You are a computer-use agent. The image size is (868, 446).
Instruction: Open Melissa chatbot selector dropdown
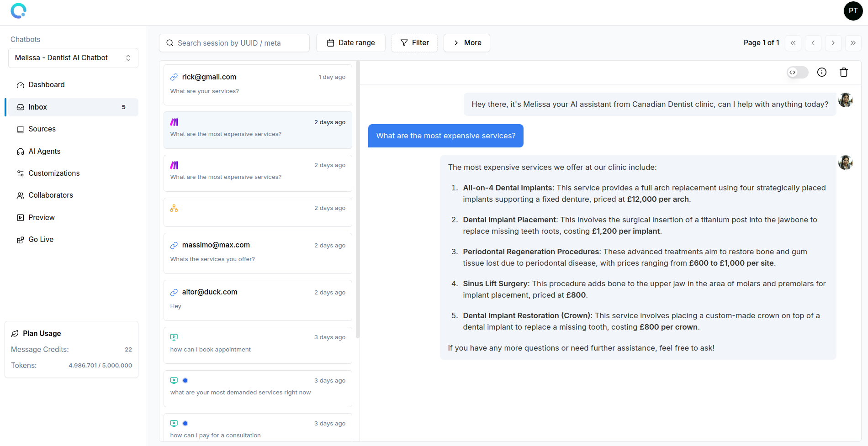(x=73, y=58)
